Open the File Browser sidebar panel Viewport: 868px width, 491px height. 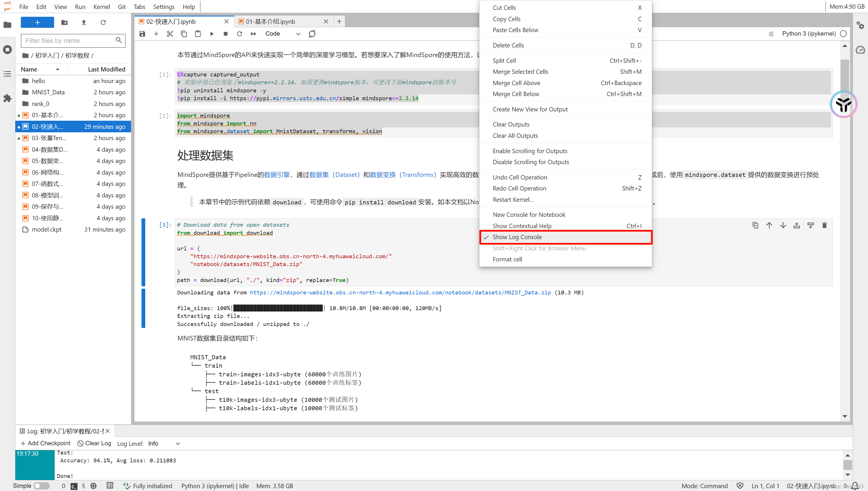click(x=8, y=25)
